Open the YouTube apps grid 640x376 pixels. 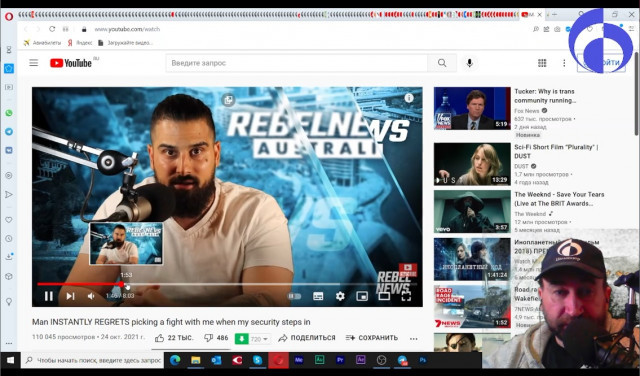click(542, 63)
